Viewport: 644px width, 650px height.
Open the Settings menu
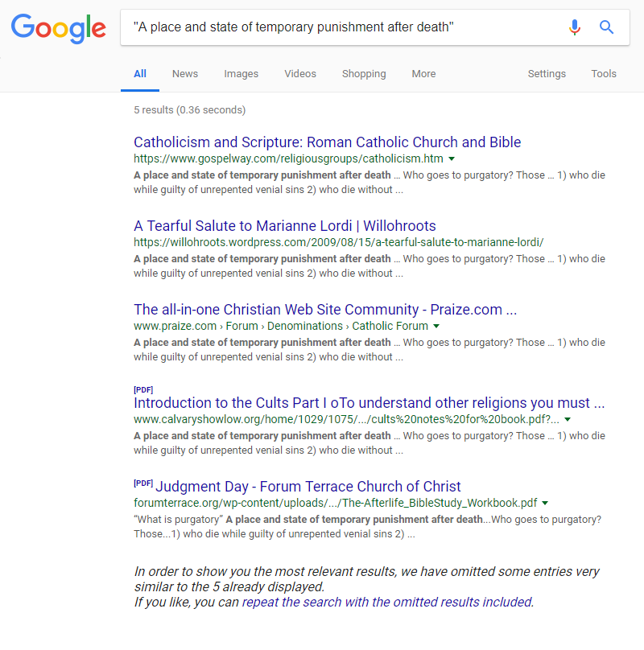tap(547, 74)
